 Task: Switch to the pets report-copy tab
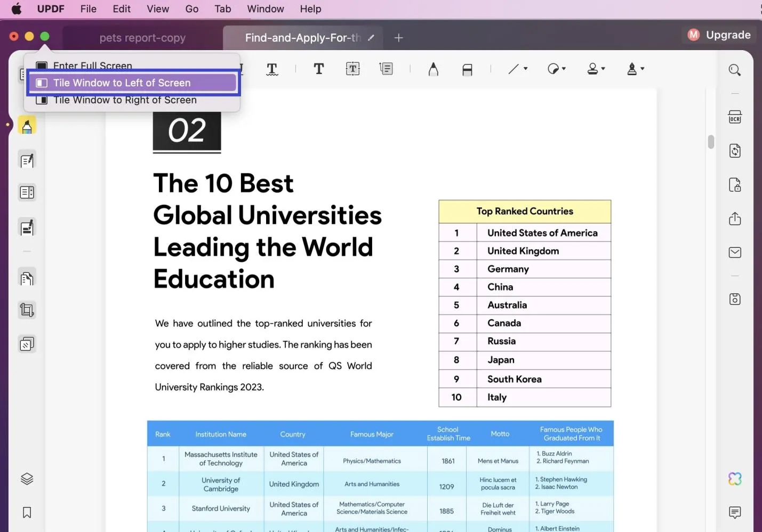142,38
